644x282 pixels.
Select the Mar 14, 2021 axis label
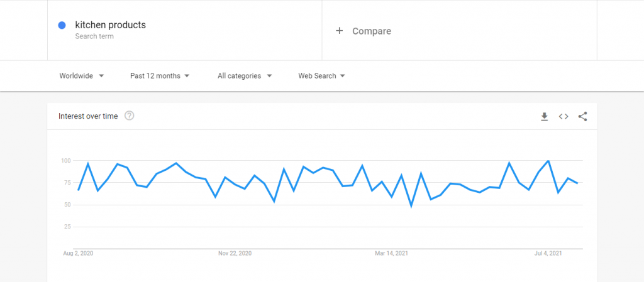391,254
